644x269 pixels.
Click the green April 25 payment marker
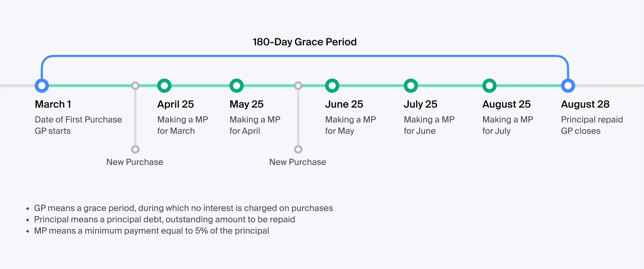164,86
